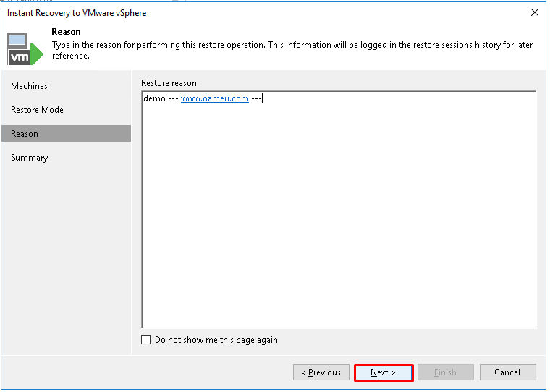Jump to the Summary step
The width and height of the screenshot is (550, 392).
coord(66,158)
